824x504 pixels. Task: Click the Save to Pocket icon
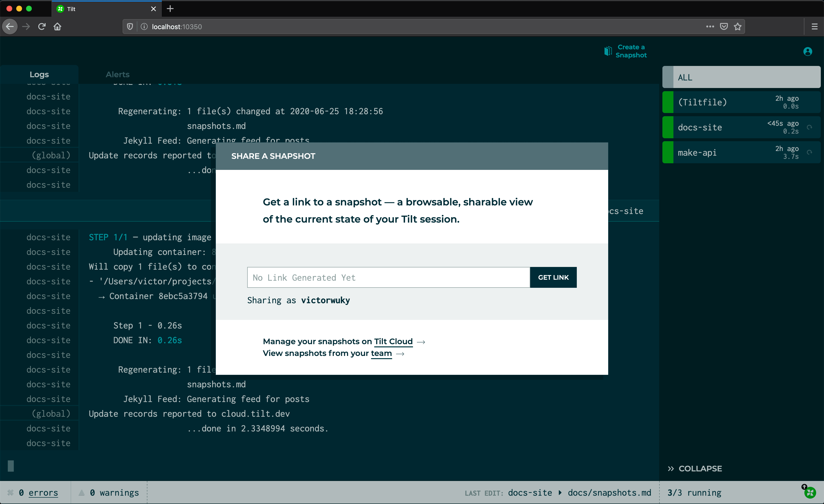point(724,26)
